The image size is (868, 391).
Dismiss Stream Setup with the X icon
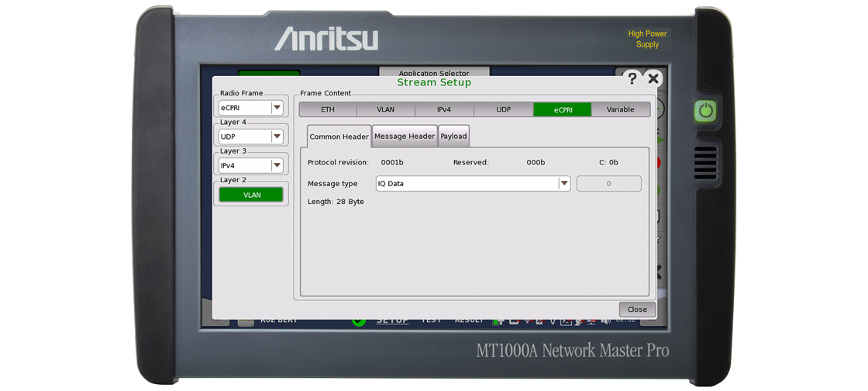pos(653,78)
